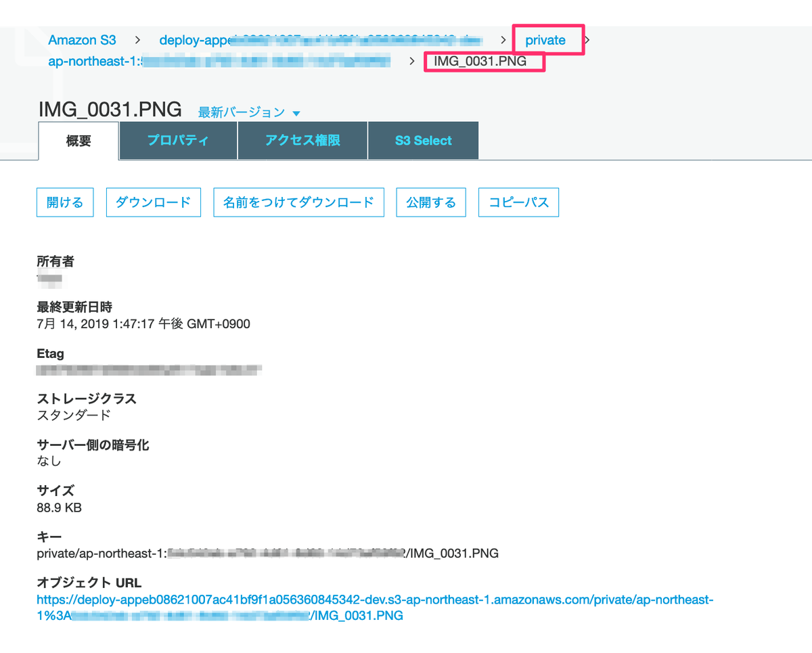Click the private/ap-northeast-1 key value
Image resolution: width=812 pixels, height=653 pixels.
pos(267,554)
